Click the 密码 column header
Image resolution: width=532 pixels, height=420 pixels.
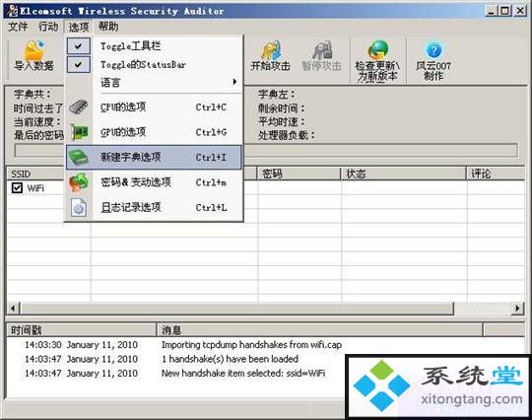pos(299,174)
